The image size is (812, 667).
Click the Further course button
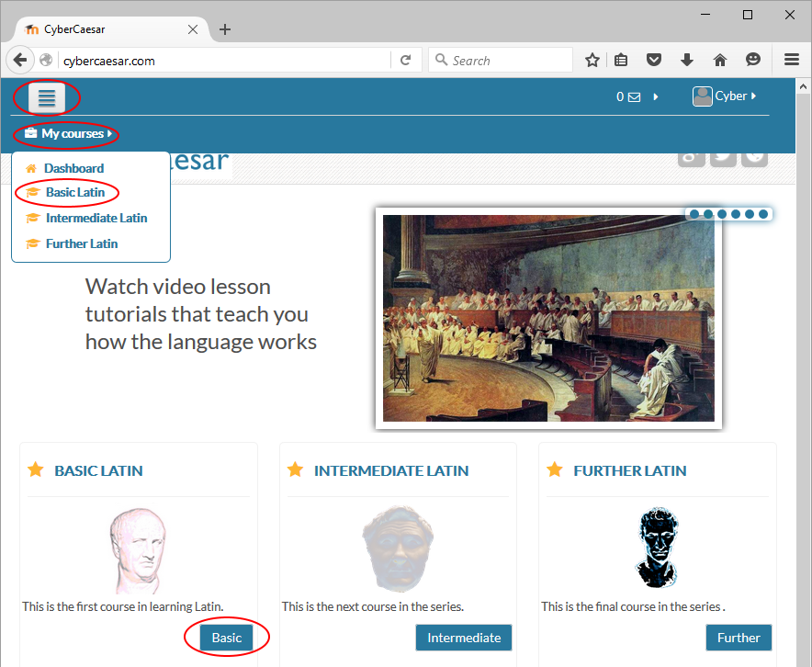(x=739, y=638)
